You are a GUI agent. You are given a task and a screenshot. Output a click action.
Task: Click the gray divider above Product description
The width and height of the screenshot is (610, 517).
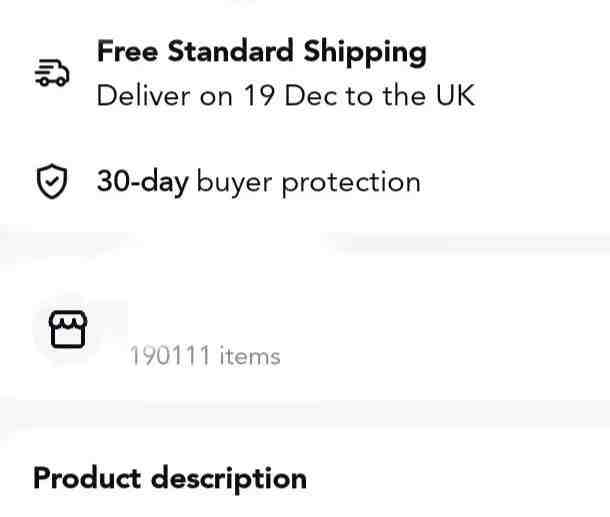coord(305,416)
